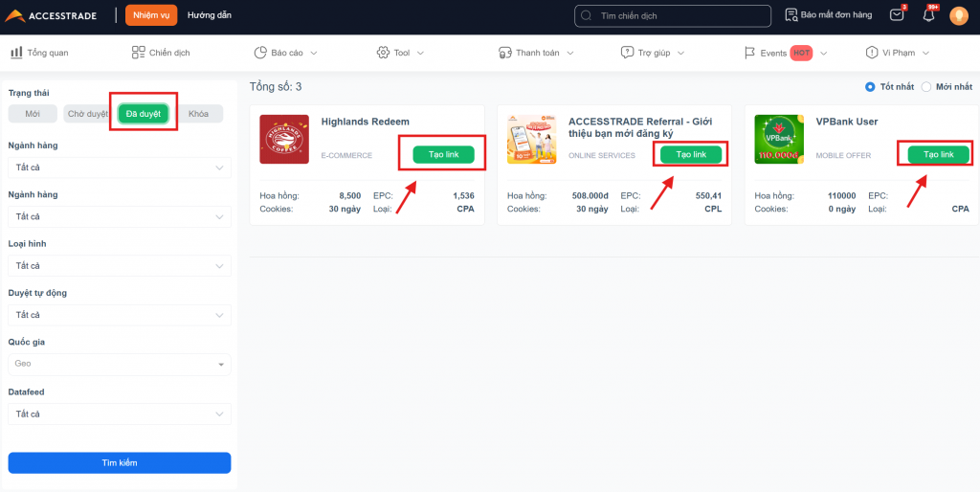
Task: Click the Vi Phạm warning icon
Action: click(871, 53)
